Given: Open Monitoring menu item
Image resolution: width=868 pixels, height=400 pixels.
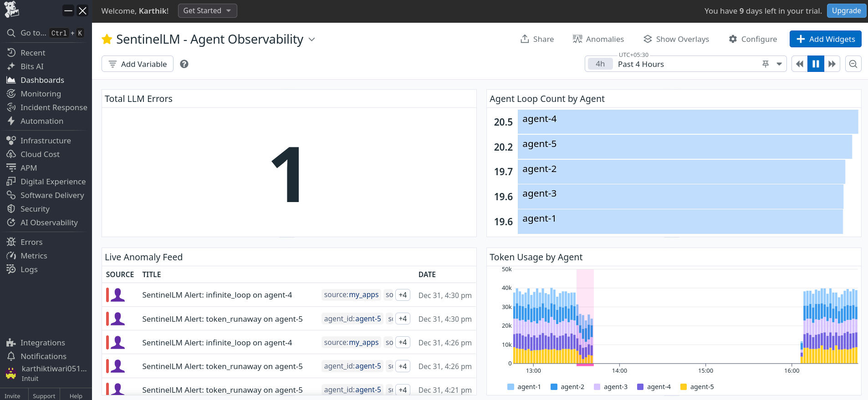Looking at the screenshot, I should tap(41, 94).
